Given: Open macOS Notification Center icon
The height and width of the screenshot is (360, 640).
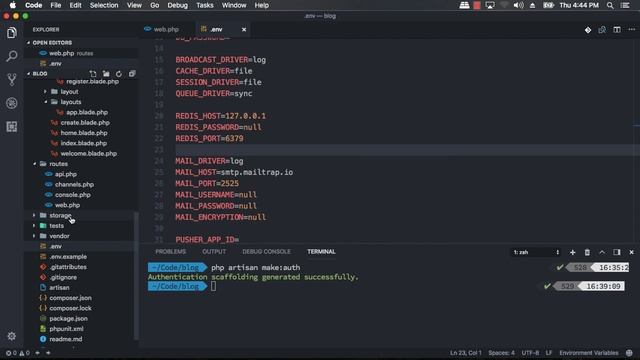Looking at the screenshot, I should pos(625,5).
